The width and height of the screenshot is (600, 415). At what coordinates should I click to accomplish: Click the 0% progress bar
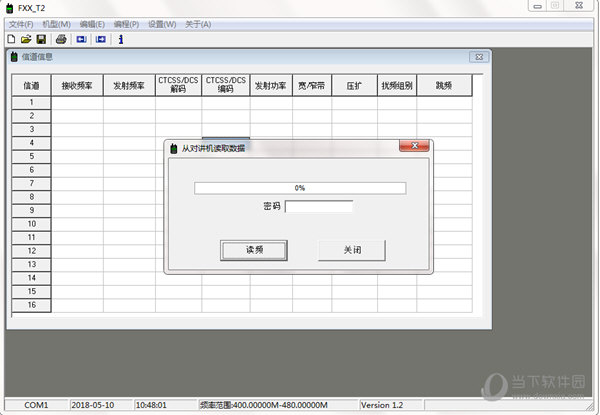300,188
